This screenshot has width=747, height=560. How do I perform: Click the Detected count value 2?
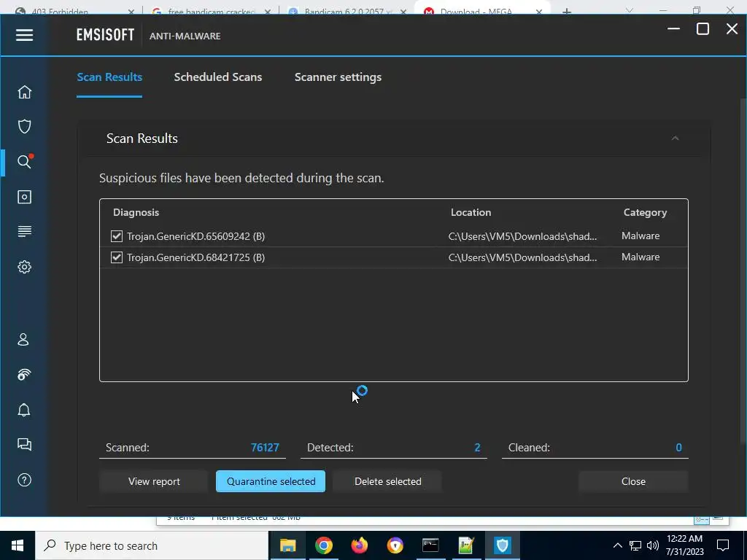point(477,448)
